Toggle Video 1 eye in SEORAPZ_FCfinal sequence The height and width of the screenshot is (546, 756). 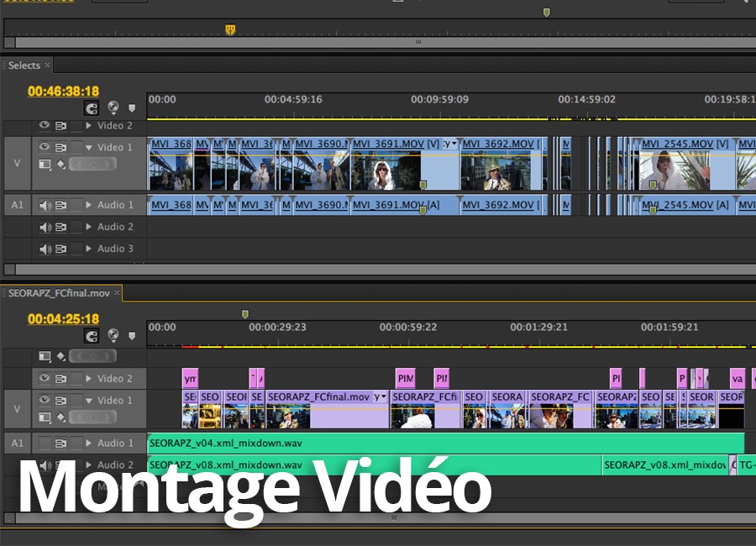click(45, 401)
